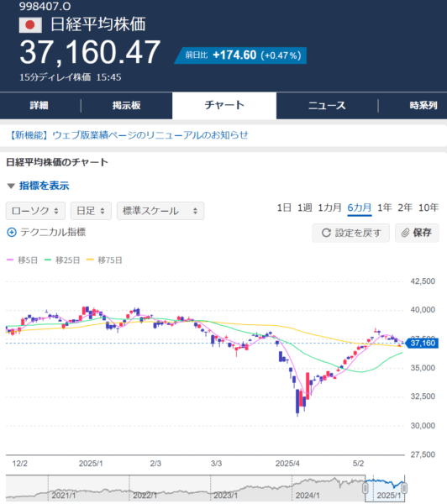This screenshot has height=504, width=447.
Task: Switch to the ニュース tab
Action: point(327,106)
